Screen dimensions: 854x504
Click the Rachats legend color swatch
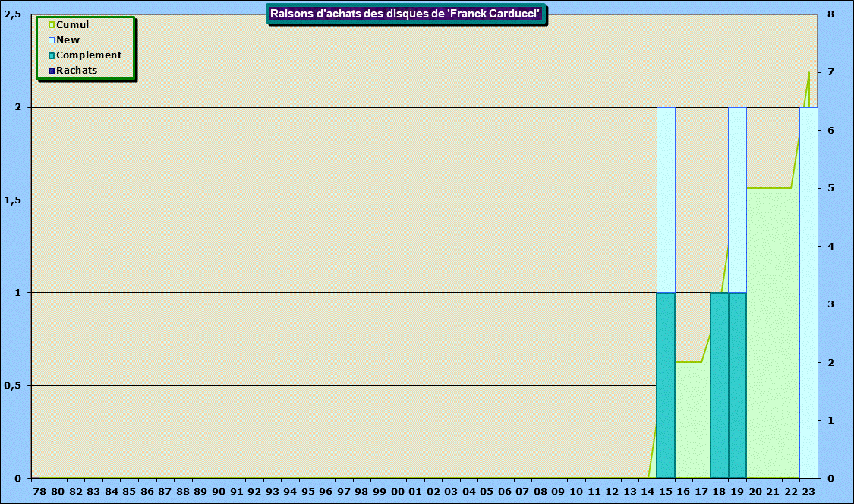[52, 71]
